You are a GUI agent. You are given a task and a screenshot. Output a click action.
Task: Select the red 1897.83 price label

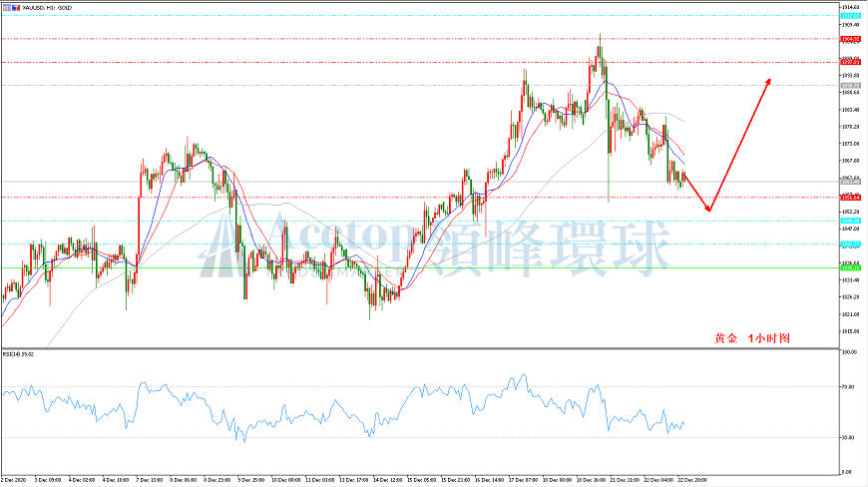[x=850, y=63]
